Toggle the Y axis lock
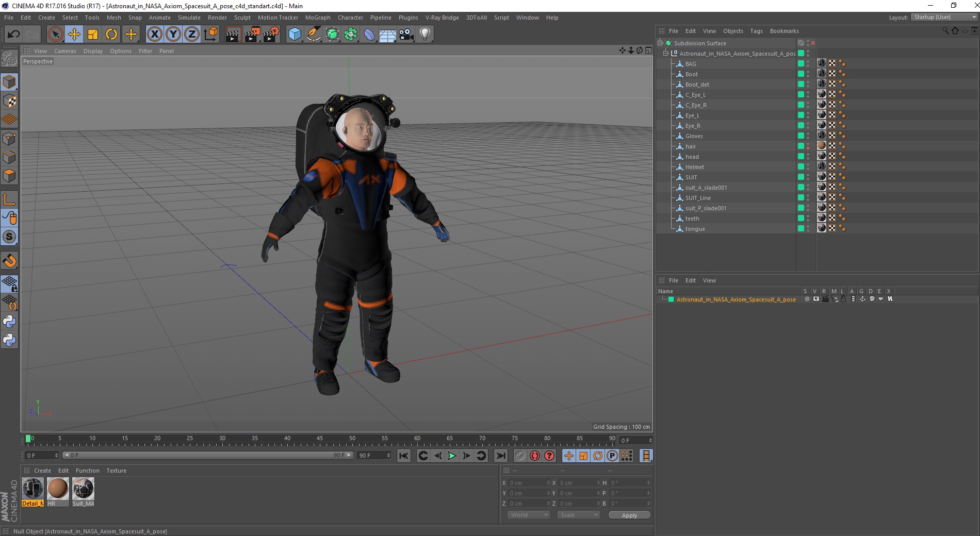The image size is (980, 536). point(173,35)
